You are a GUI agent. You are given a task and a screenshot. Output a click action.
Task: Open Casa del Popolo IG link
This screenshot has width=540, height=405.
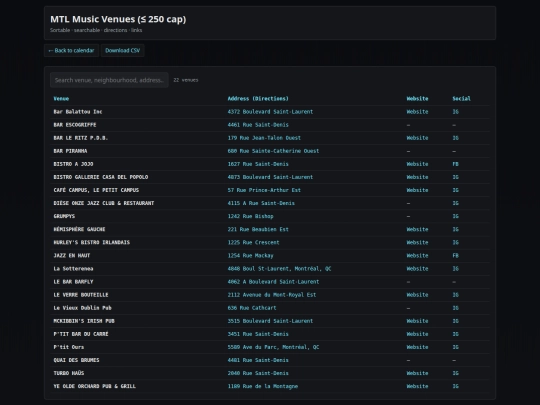(x=456, y=177)
